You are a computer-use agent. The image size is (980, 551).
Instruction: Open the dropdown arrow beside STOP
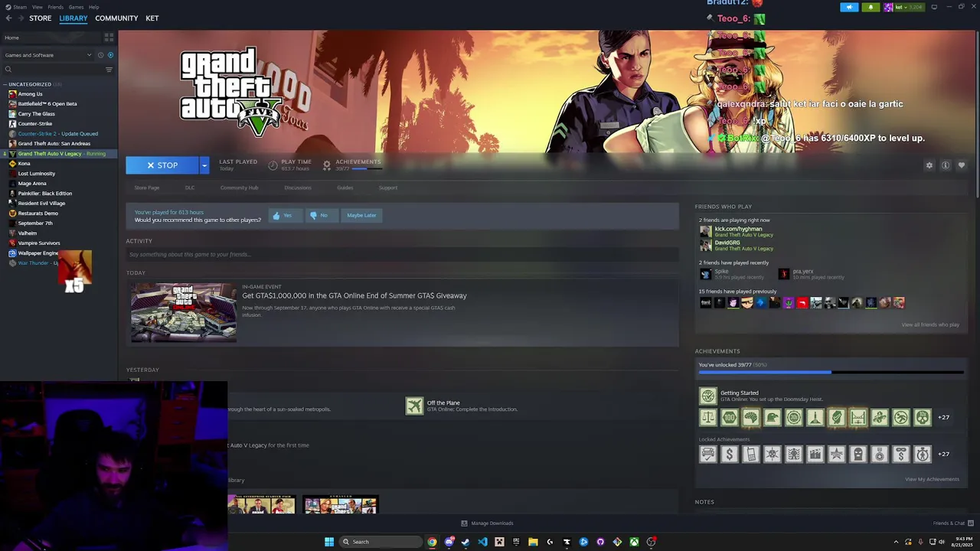click(x=204, y=165)
